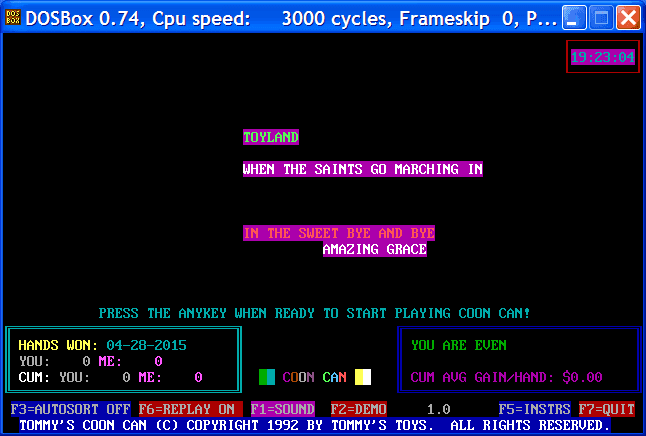
Task: Click HANDS WON date 04-28-2015
Action: pos(146,345)
